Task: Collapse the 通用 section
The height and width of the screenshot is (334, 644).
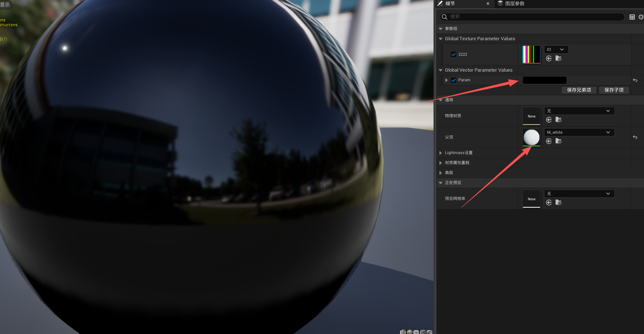Action: pyautogui.click(x=441, y=100)
